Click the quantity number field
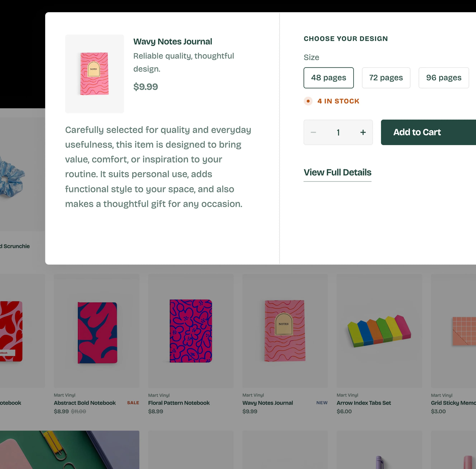476x469 pixels. (338, 132)
